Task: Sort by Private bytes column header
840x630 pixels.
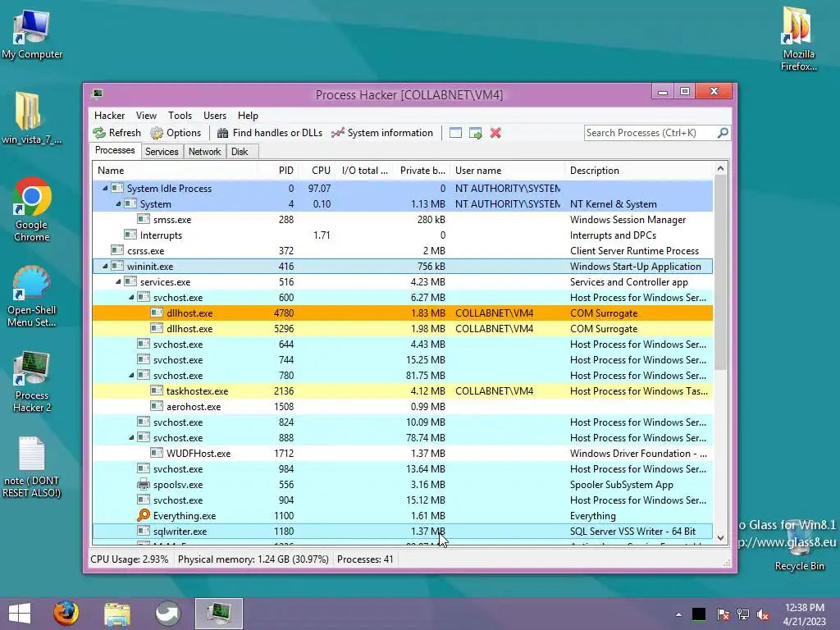Action: click(422, 171)
